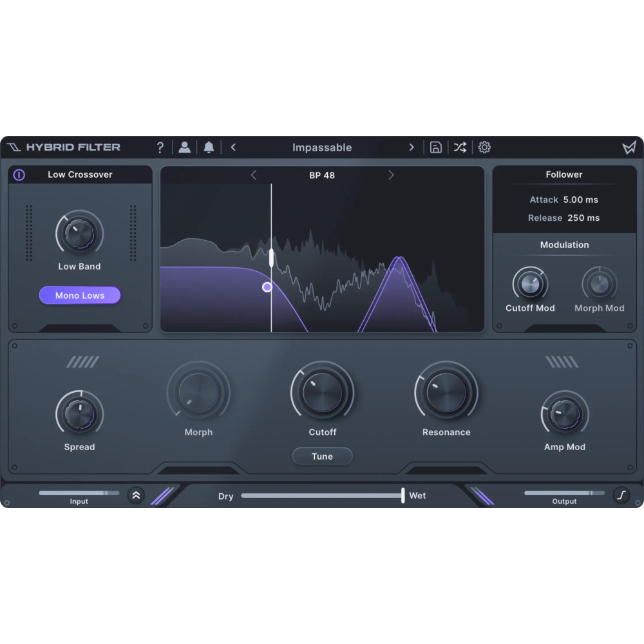Open the BP 48 filter type selector
The image size is (644, 644).
(322, 175)
